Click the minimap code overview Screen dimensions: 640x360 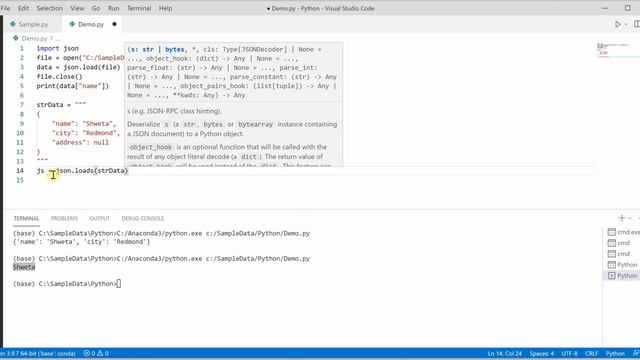[x=613, y=49]
